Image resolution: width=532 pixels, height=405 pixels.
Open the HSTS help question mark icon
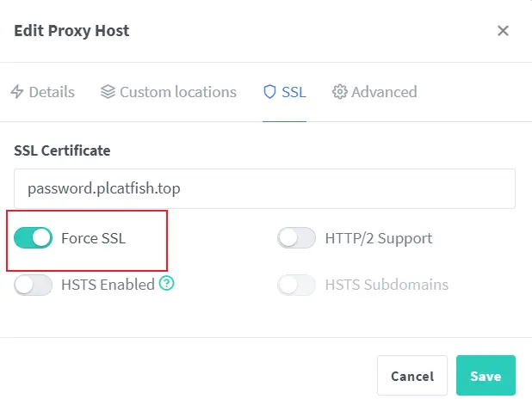click(167, 284)
